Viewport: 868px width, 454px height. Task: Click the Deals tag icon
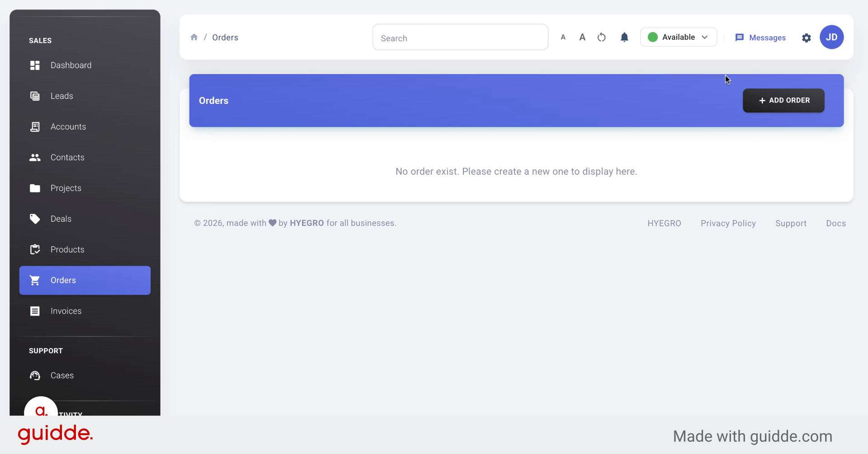tap(35, 219)
